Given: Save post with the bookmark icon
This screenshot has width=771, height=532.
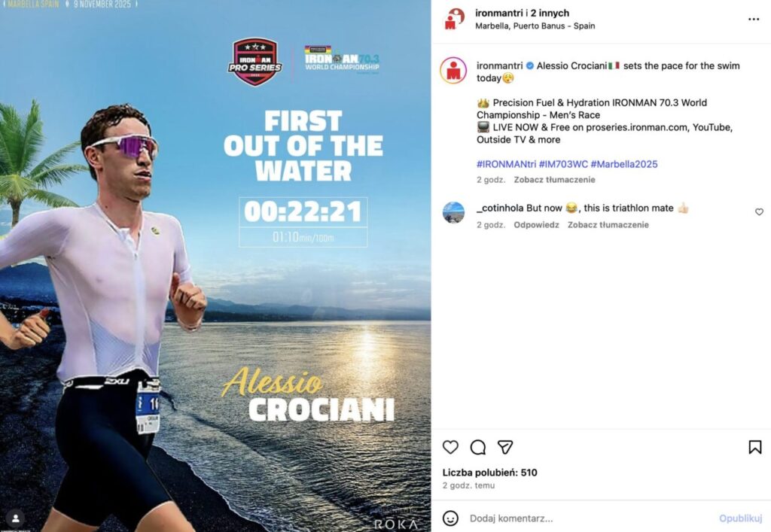Looking at the screenshot, I should (x=754, y=447).
